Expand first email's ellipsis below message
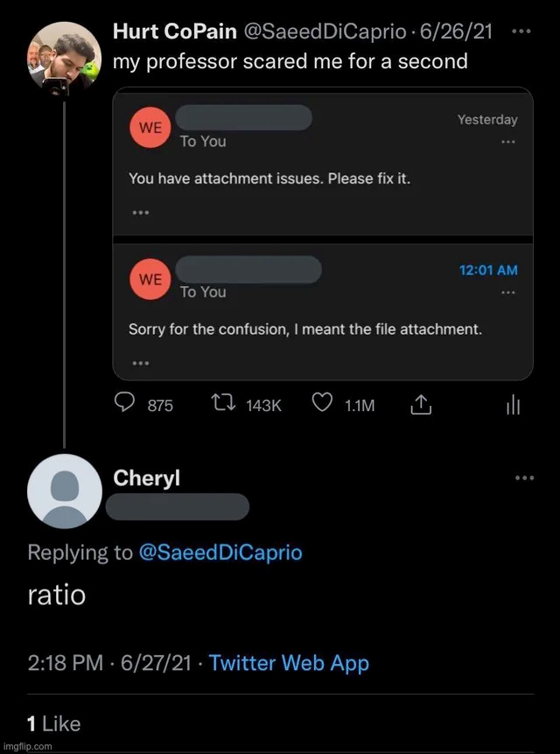560x754 pixels. click(x=138, y=213)
